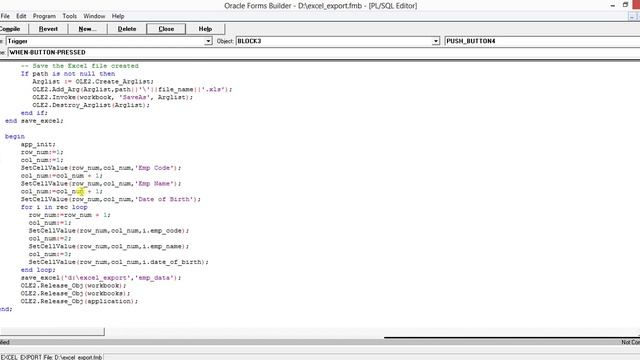This screenshot has width=640, height=360.
Task: Click the 'row_num:=1;' line
Action: pos(42,152)
